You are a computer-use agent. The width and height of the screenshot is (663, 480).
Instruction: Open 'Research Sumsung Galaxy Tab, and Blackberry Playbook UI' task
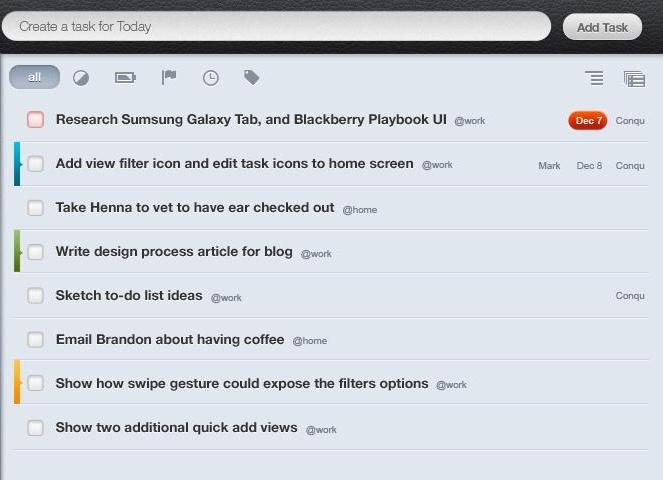tap(251, 119)
